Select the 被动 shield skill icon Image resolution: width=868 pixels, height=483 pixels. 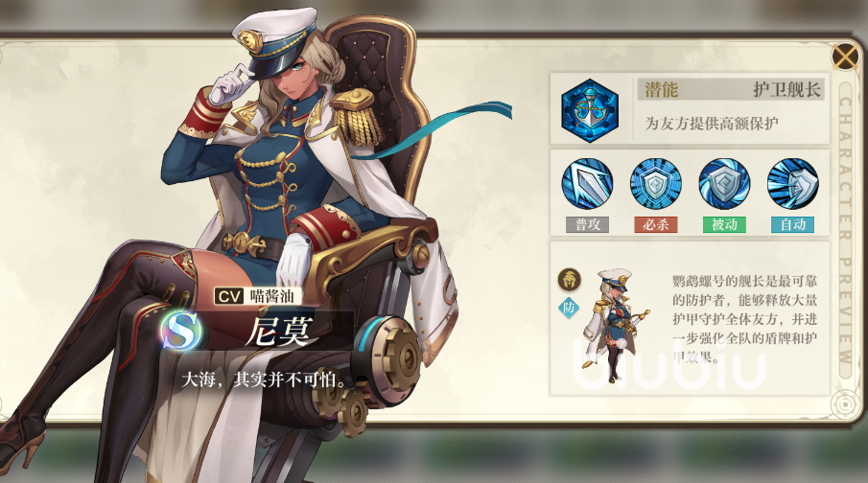(x=724, y=184)
